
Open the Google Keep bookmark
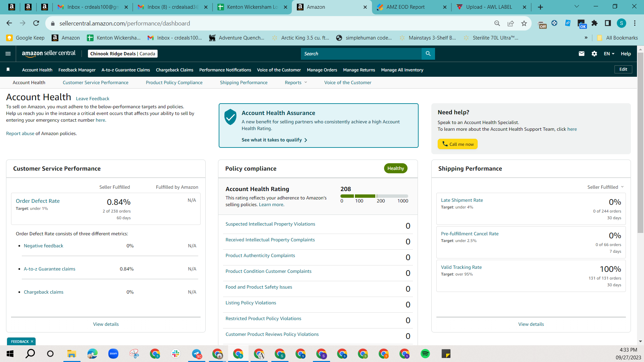[x=25, y=38]
